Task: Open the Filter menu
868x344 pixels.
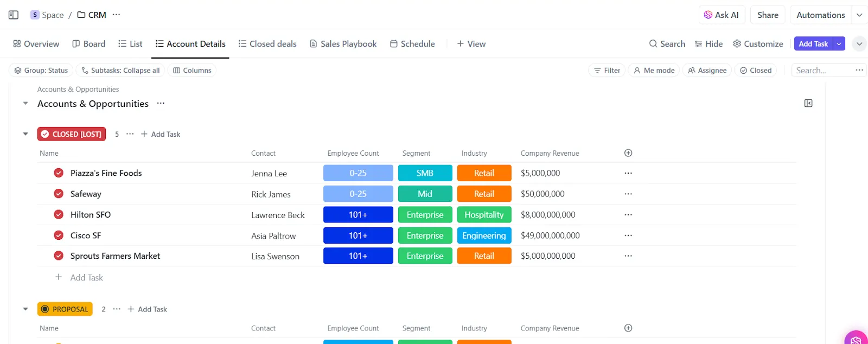Action: click(x=607, y=71)
